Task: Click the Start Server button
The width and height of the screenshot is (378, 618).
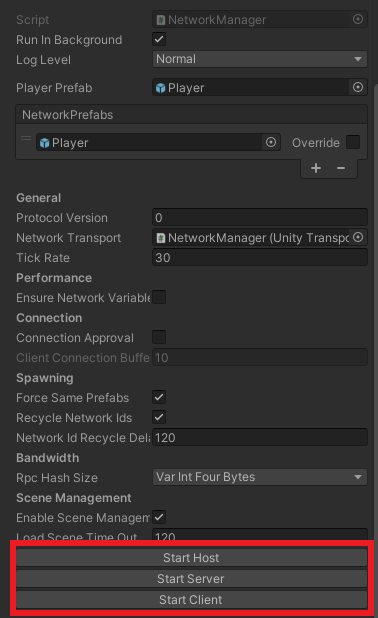Action: click(x=191, y=579)
